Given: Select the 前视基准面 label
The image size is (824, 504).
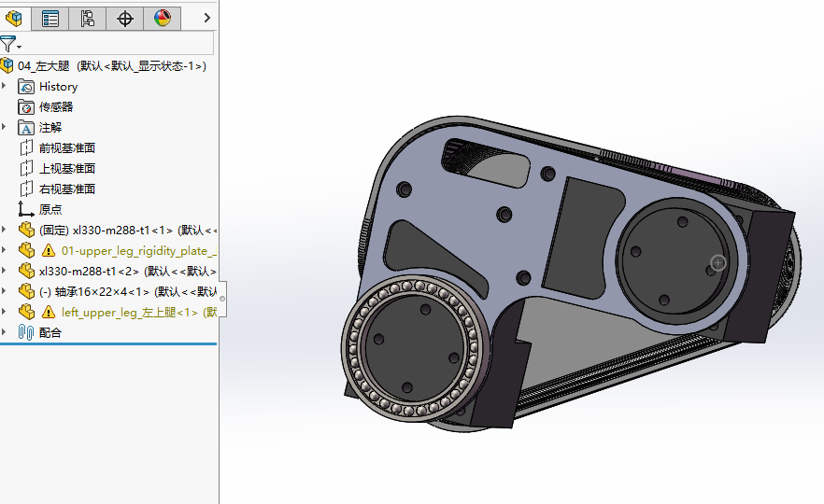Looking at the screenshot, I should click(x=67, y=148).
